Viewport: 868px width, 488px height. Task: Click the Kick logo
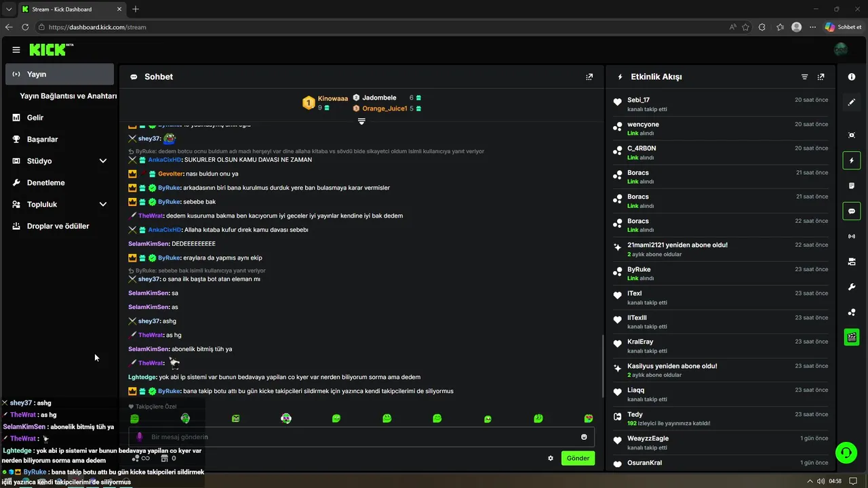(x=51, y=49)
